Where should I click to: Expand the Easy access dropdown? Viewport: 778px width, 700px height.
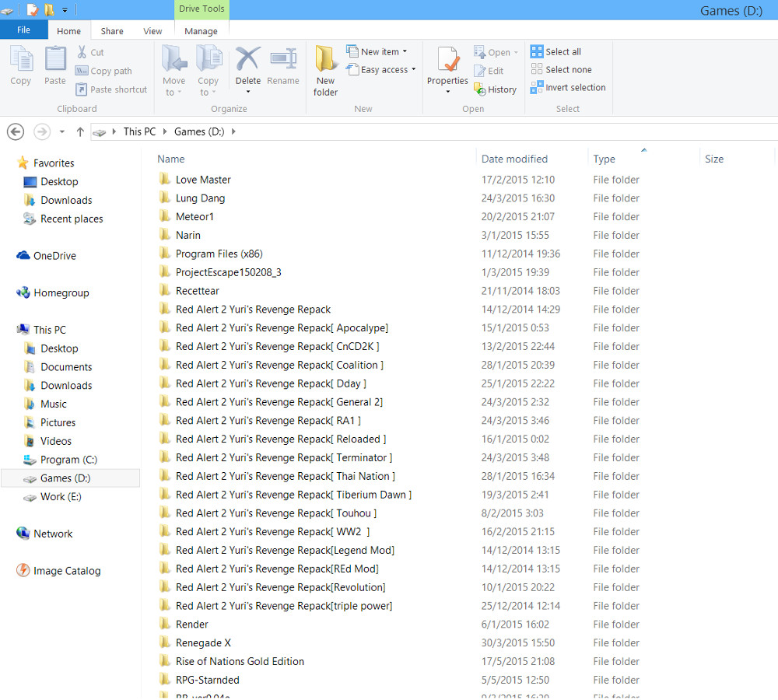(413, 69)
